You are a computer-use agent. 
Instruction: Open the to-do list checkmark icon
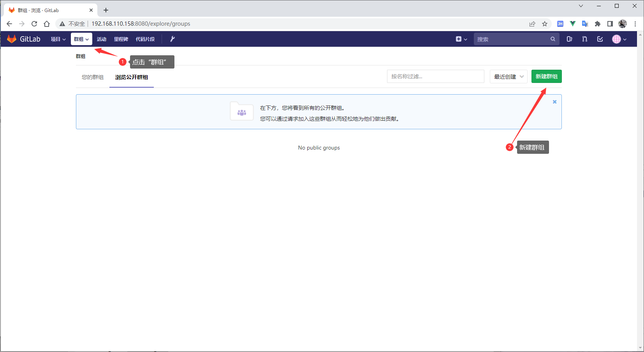coord(600,39)
